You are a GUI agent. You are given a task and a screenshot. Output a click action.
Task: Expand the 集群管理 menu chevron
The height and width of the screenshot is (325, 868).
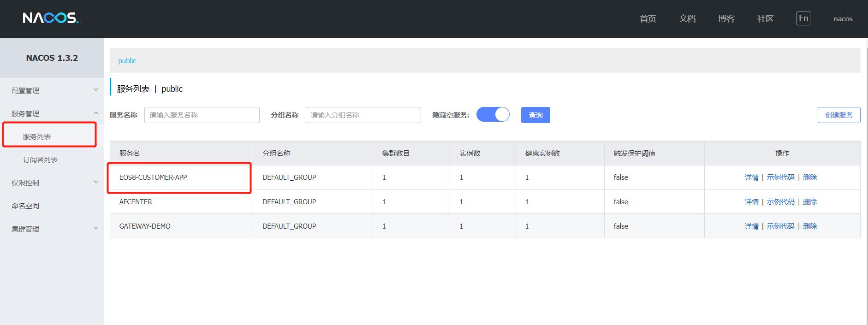96,228
